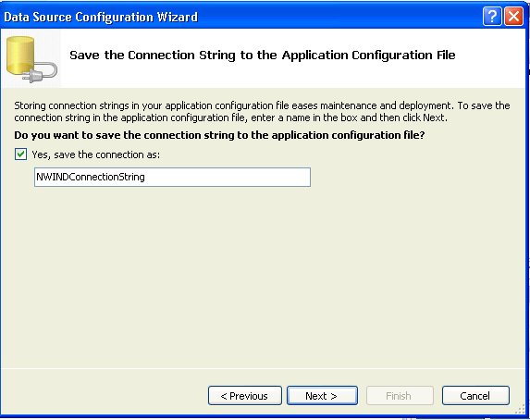Click the horizontal separator above the buttons
The image size is (530, 420).
[263, 368]
